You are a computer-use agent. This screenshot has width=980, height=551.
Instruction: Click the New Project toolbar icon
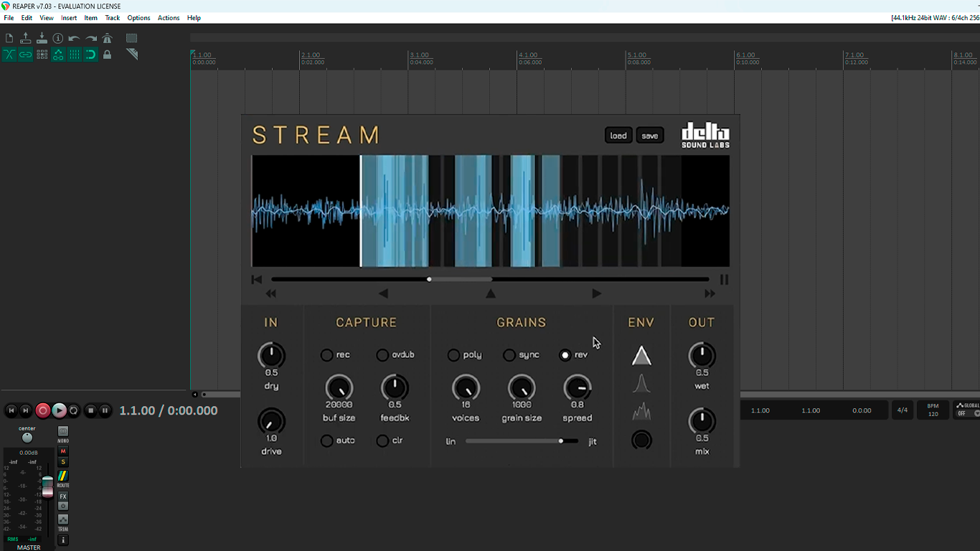(9, 38)
